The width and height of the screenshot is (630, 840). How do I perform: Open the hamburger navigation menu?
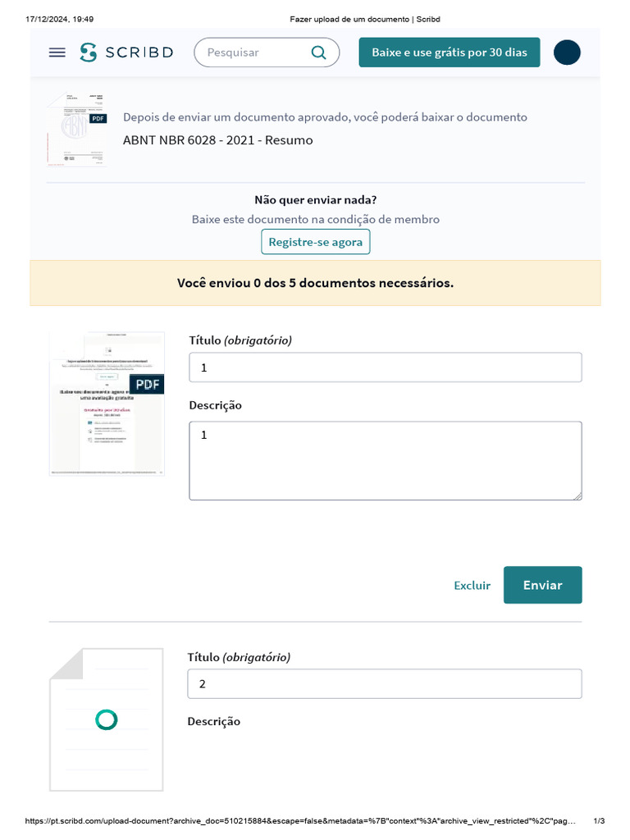coord(57,52)
